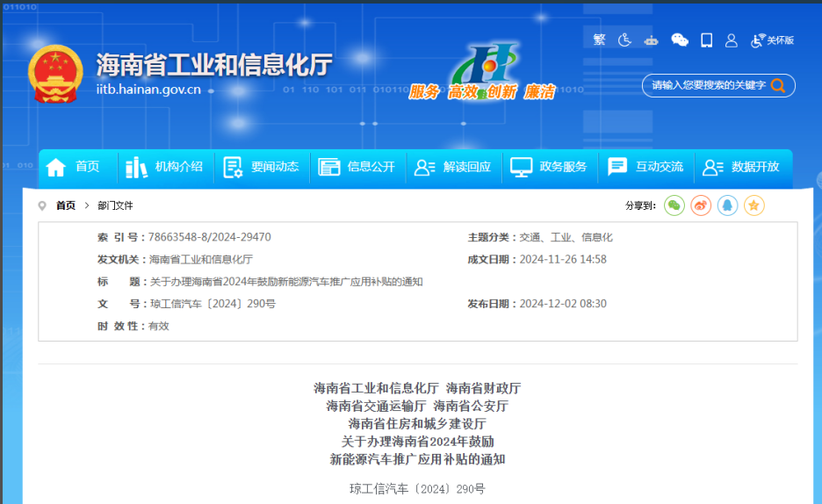Open 解读回应 navigation menu

click(466, 167)
